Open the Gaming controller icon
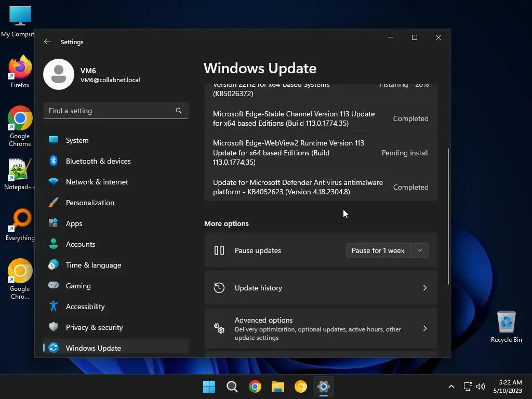Viewport: 532px width, 399px height. [x=54, y=285]
